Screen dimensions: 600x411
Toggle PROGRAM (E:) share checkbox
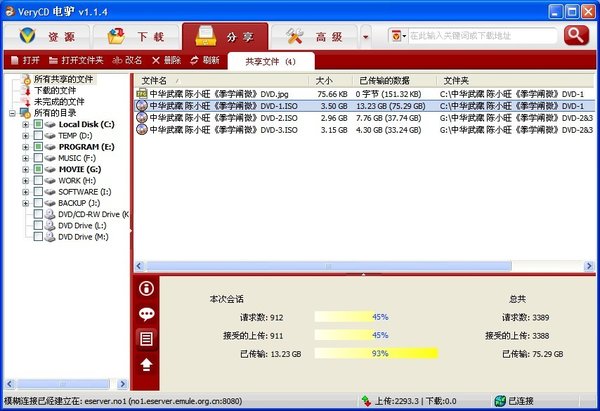(x=38, y=147)
